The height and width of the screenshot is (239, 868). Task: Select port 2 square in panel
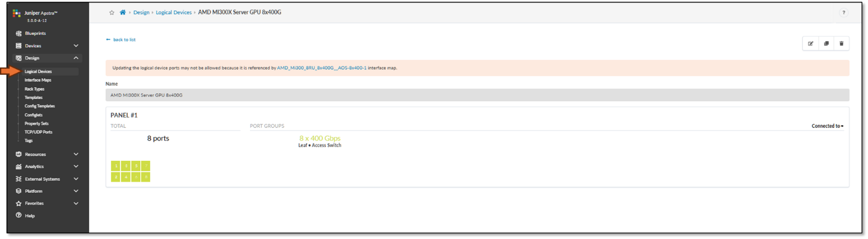[x=115, y=177]
